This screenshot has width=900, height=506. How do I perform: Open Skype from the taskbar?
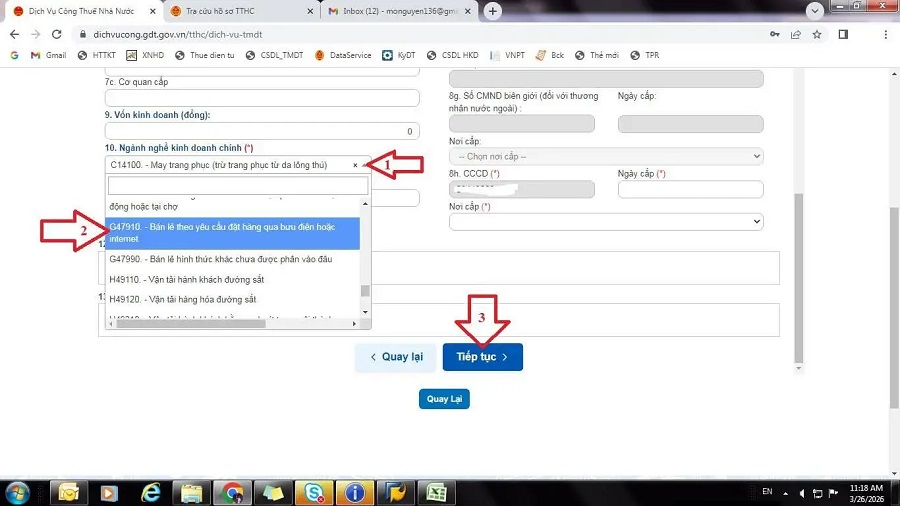pyautogui.click(x=313, y=493)
